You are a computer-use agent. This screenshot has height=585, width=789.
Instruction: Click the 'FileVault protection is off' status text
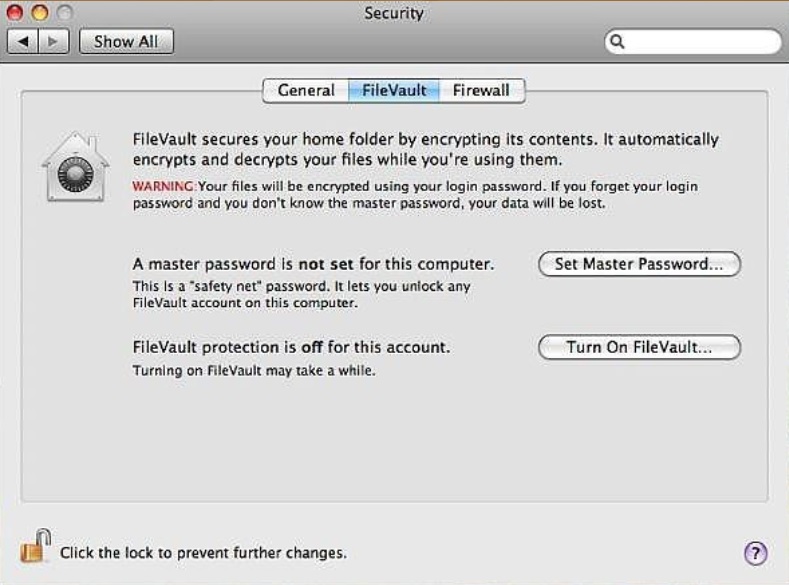[291, 348]
